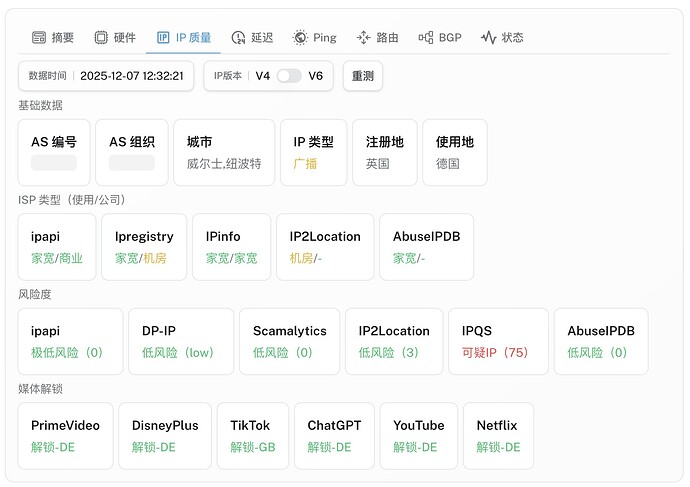Viewport: 690px width, 487px height.
Task: Click the 数据时间 timestamp field
Action: tap(106, 76)
